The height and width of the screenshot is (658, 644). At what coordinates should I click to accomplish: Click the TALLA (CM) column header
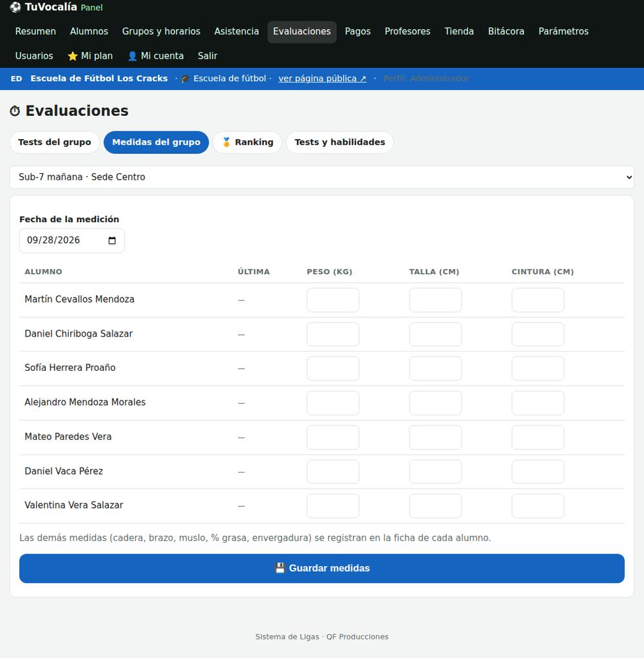[x=434, y=272]
